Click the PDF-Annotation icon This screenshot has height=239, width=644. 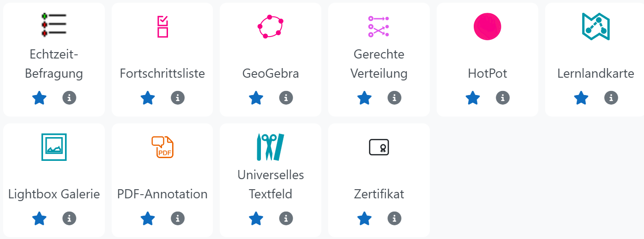162,147
